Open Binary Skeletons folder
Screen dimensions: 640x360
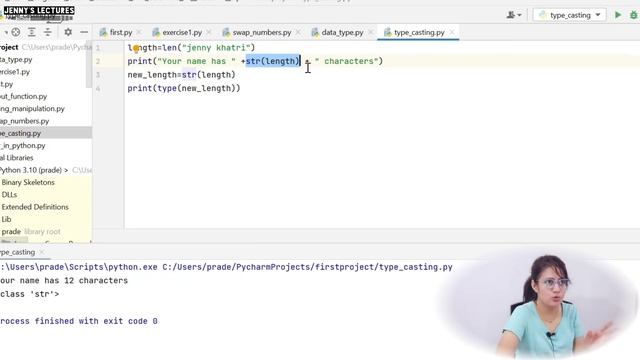pyautogui.click(x=28, y=182)
